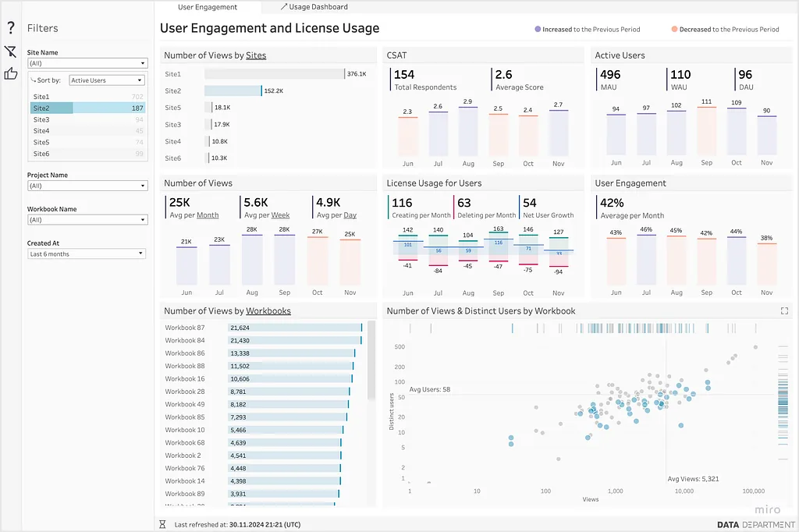
Task: Click the Number of Views Aug 28K bar
Action: pyautogui.click(x=252, y=260)
